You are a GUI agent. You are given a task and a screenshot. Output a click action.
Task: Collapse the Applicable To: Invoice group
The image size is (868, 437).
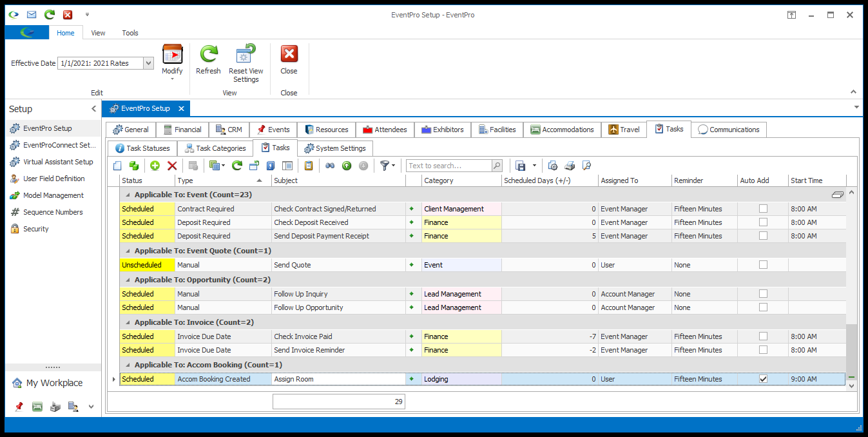coord(128,322)
